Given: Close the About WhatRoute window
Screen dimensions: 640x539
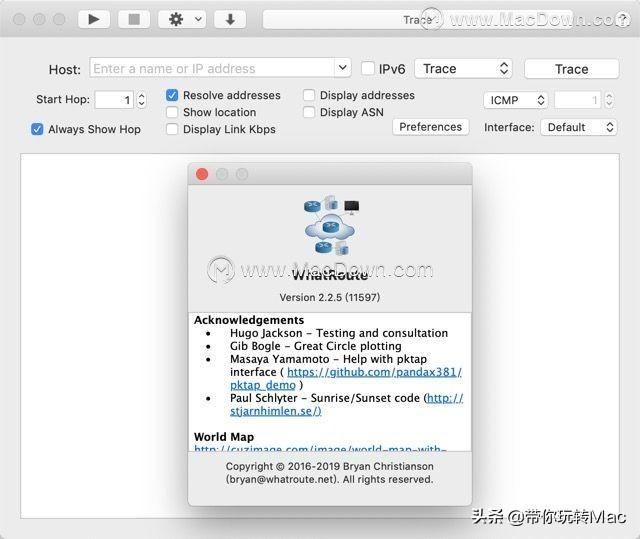Looking at the screenshot, I should tap(202, 174).
